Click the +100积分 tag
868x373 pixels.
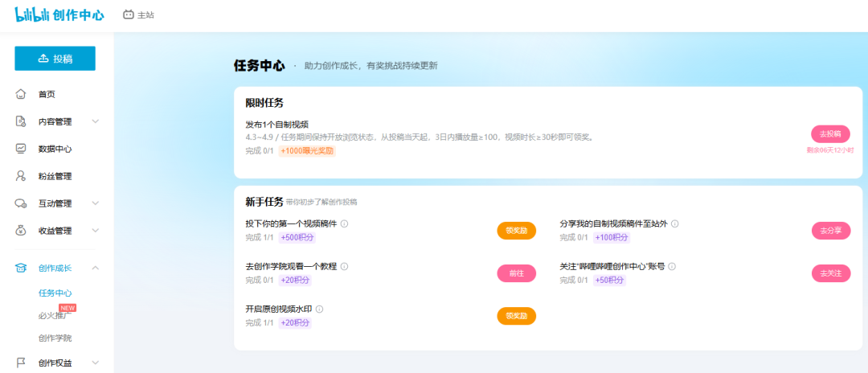(611, 237)
